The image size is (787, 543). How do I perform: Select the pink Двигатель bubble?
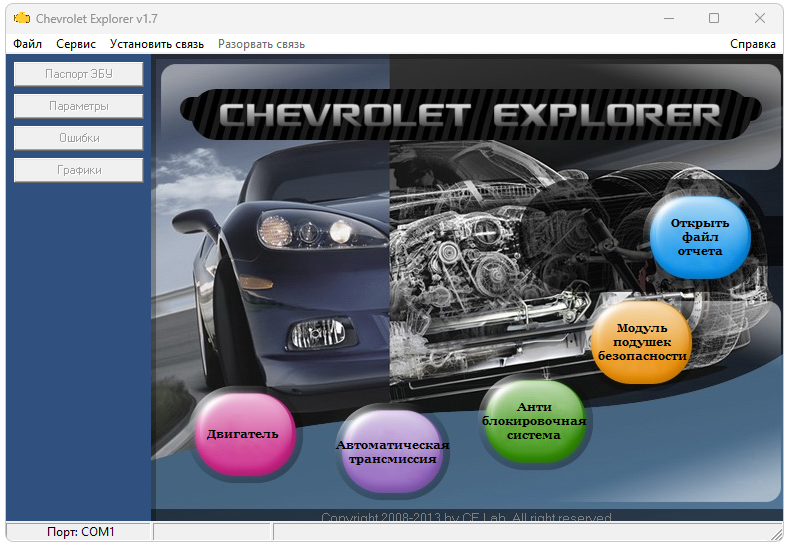coord(243,434)
